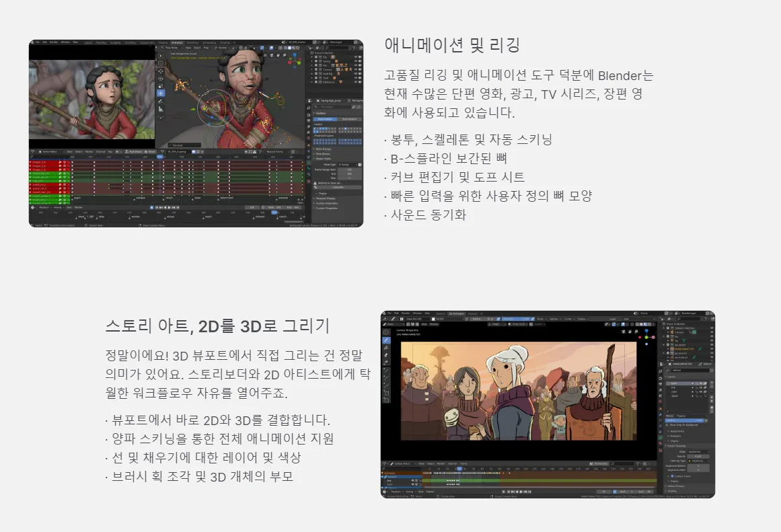Viewport: 781px width, 532px height.
Task: Click the navigation gizmo in the rigging screenshot viewport
Action: 296,61
